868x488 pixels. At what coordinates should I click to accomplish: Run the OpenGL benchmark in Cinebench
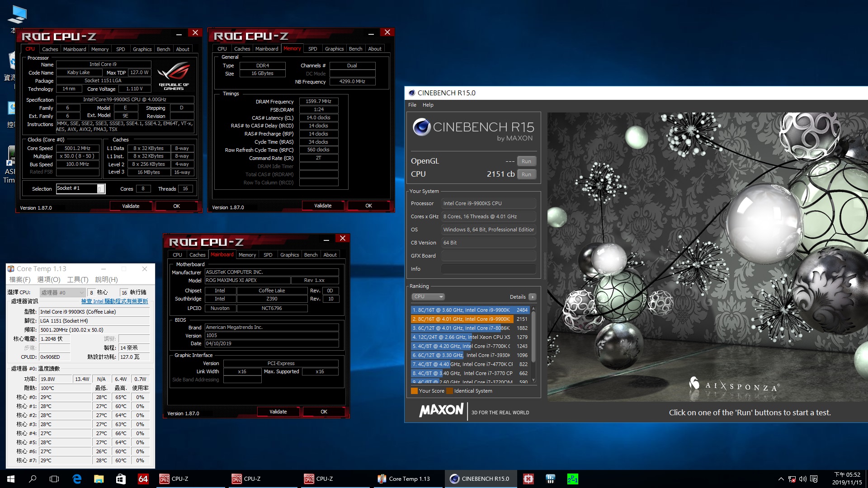(x=526, y=161)
